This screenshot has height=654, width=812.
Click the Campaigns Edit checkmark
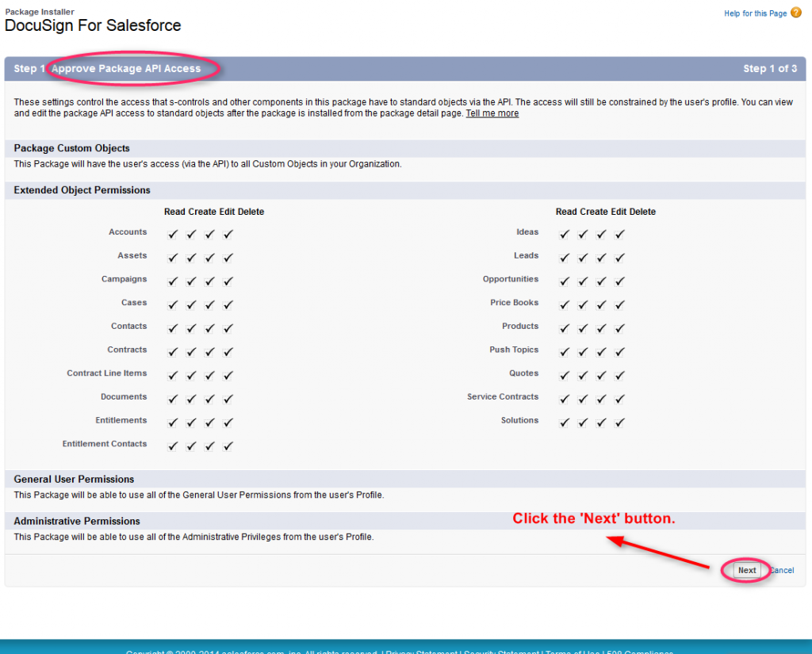[x=209, y=281]
